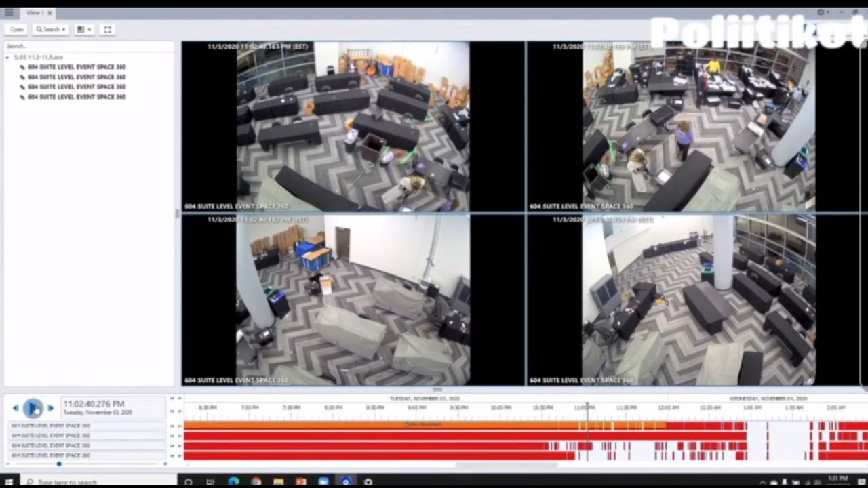Expand the layout grid dropdown
The width and height of the screenshot is (868, 488).
(84, 30)
